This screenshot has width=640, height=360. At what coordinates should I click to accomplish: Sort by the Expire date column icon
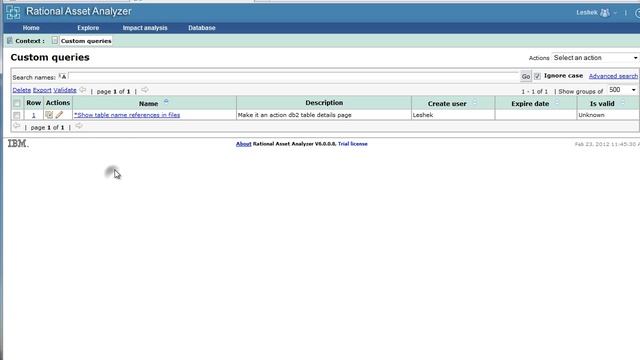tap(557, 102)
